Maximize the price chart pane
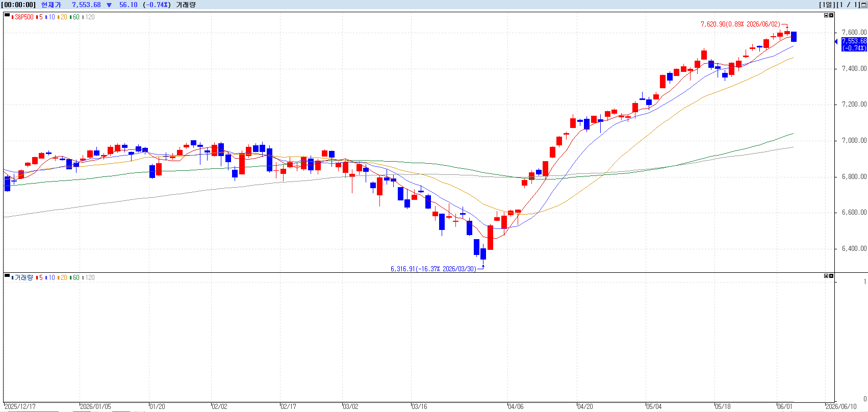This screenshot has width=868, height=412. 826,15
